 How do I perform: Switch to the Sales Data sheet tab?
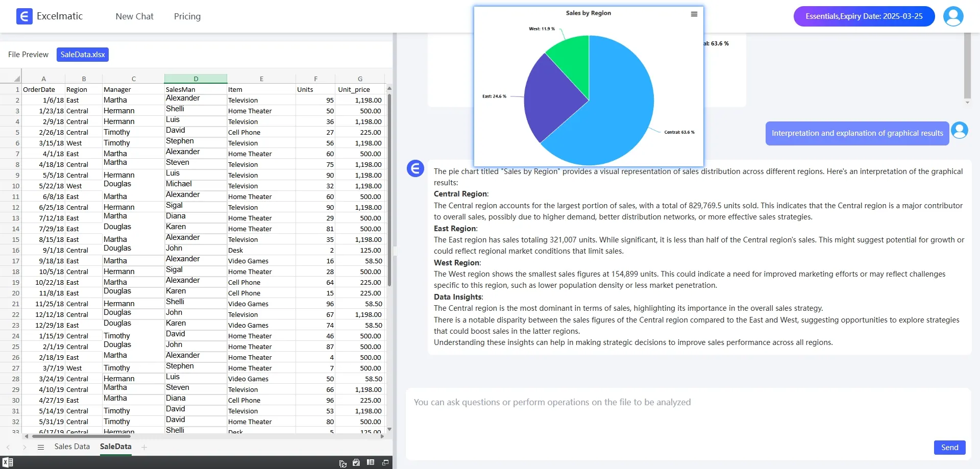[x=72, y=447]
